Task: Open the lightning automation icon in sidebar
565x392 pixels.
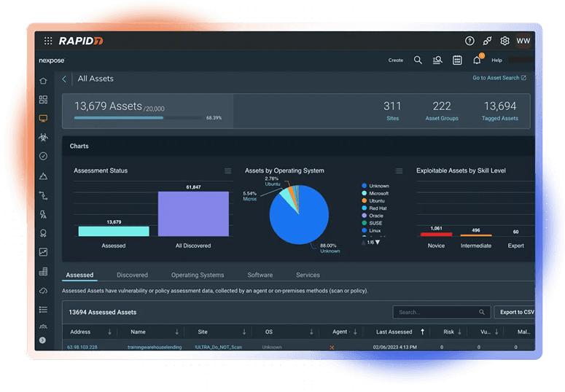Action: (43, 215)
